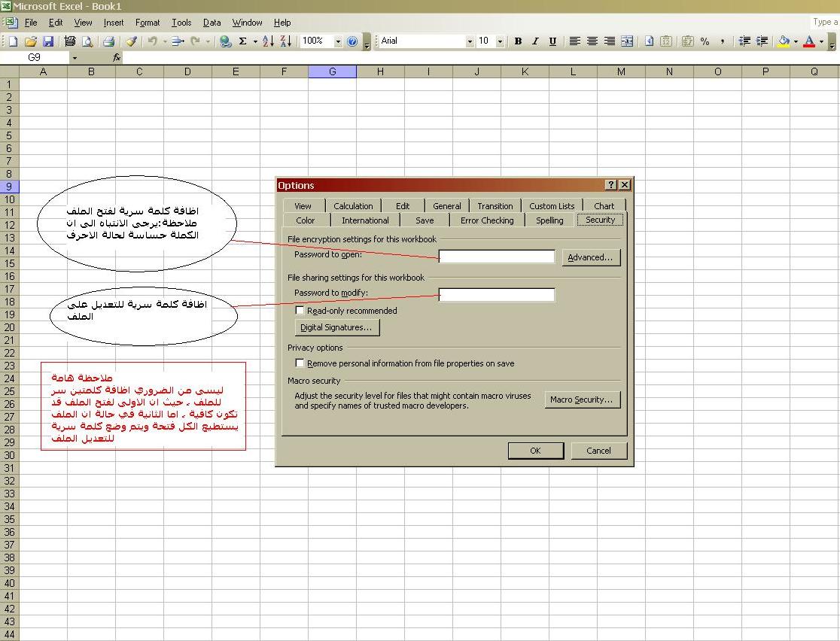Increase the cell indent

[761, 41]
